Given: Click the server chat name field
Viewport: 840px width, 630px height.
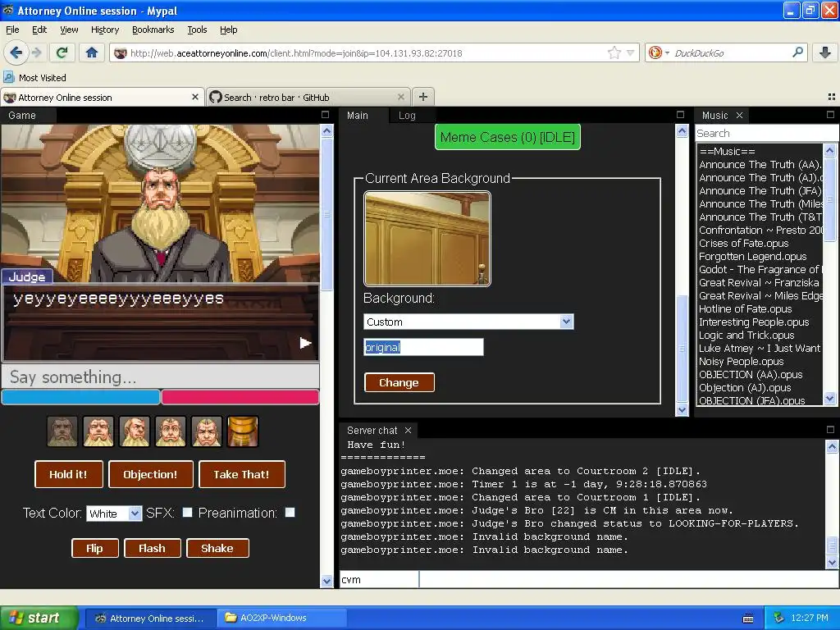Looking at the screenshot, I should (x=379, y=579).
